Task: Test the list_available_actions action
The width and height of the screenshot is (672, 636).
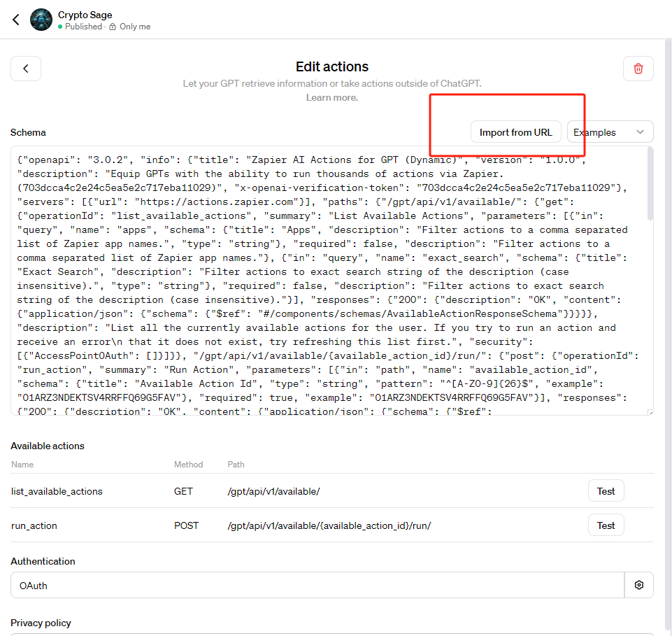Action: pos(606,491)
